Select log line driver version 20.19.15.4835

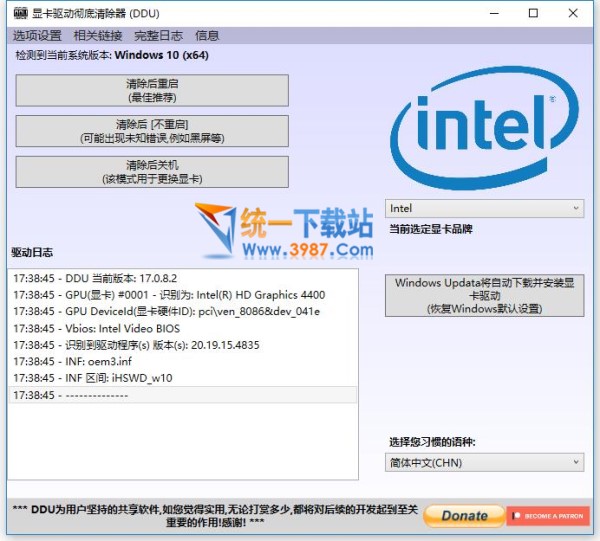point(183,345)
